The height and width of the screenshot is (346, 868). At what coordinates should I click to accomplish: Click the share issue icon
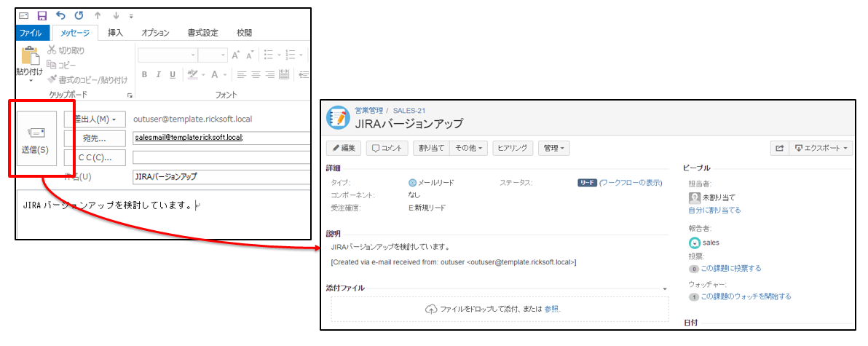coord(779,149)
